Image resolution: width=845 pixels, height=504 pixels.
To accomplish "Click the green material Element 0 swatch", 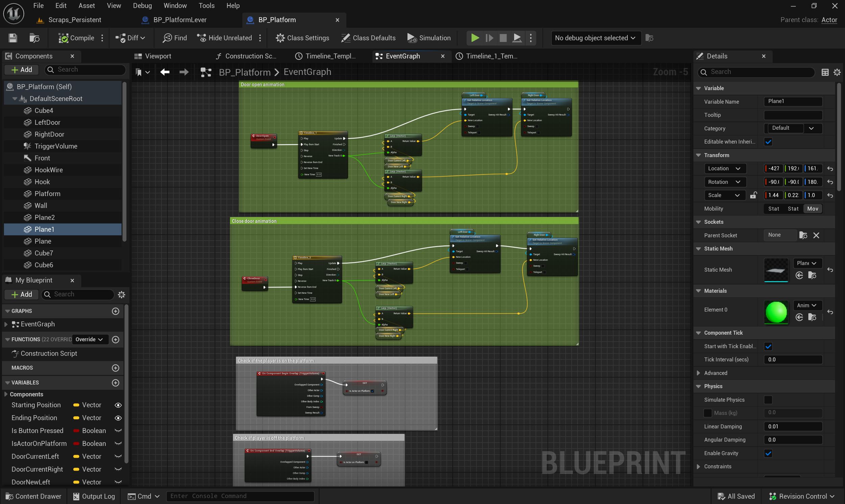I will coord(776,312).
